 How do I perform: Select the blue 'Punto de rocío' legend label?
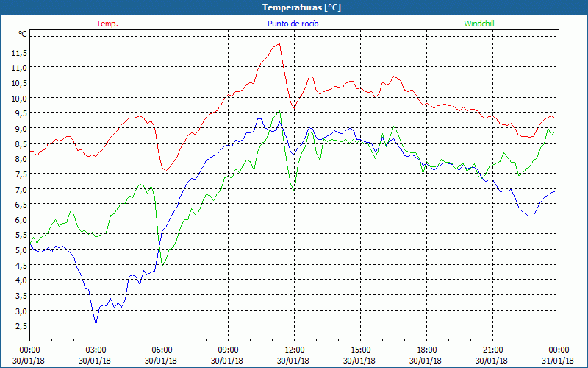click(293, 24)
